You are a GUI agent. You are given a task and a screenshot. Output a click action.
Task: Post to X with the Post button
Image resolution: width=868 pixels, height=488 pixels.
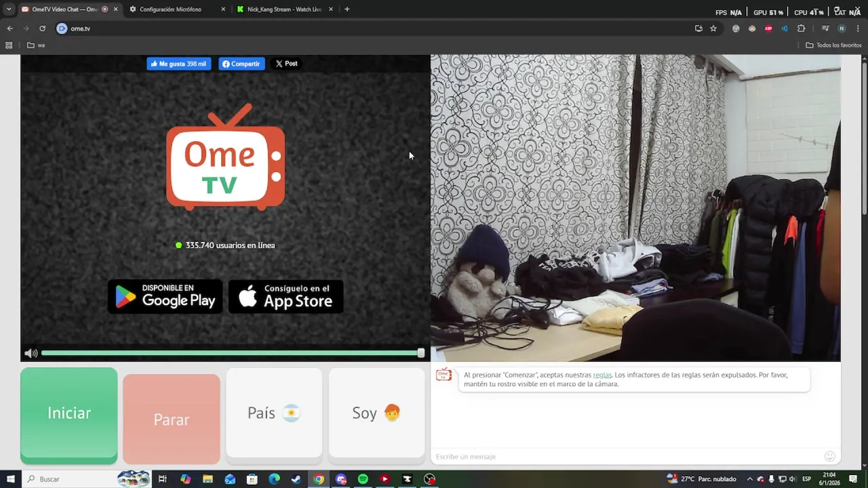(x=286, y=64)
